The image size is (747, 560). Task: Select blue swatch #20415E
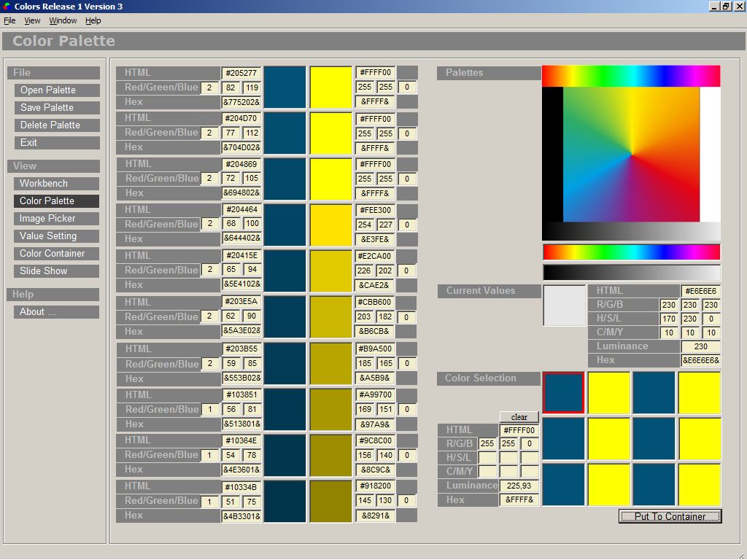(285, 271)
